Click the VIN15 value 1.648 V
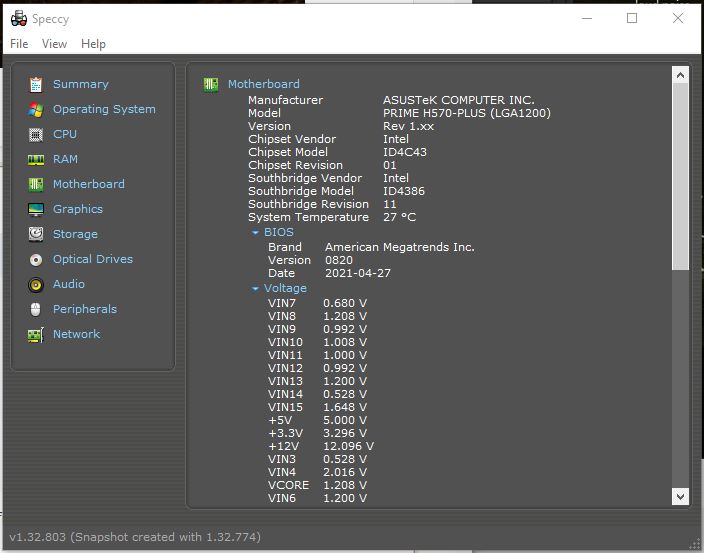Viewport: 704px width, 553px height. (x=345, y=407)
